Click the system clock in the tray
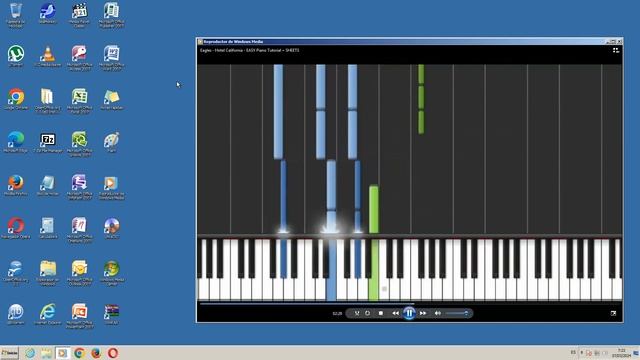 [x=621, y=353]
